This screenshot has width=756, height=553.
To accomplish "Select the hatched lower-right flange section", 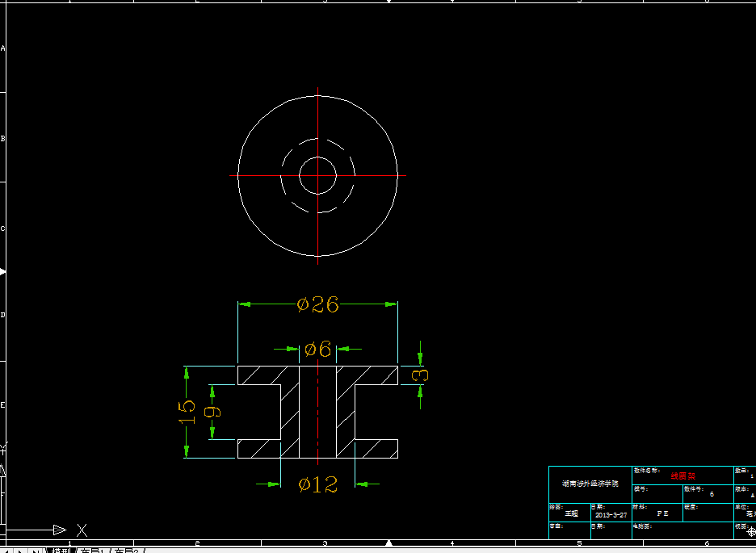I will click(x=376, y=449).
